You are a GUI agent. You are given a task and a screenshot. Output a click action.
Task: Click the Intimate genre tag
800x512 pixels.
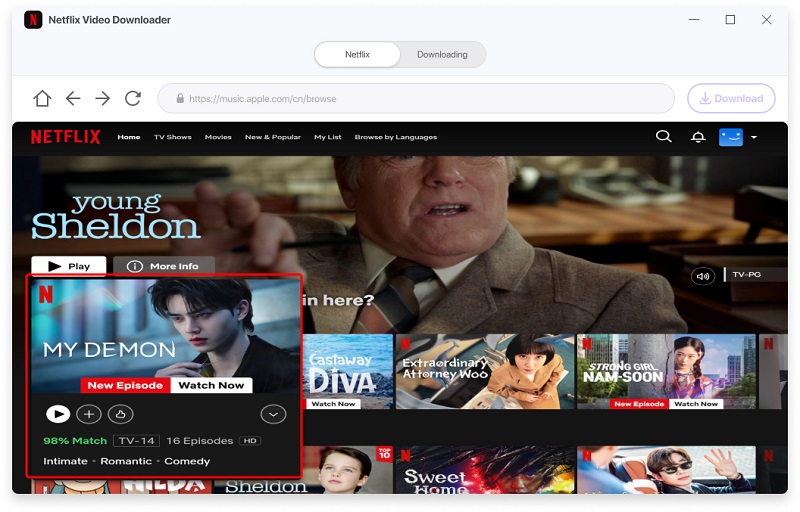click(65, 461)
